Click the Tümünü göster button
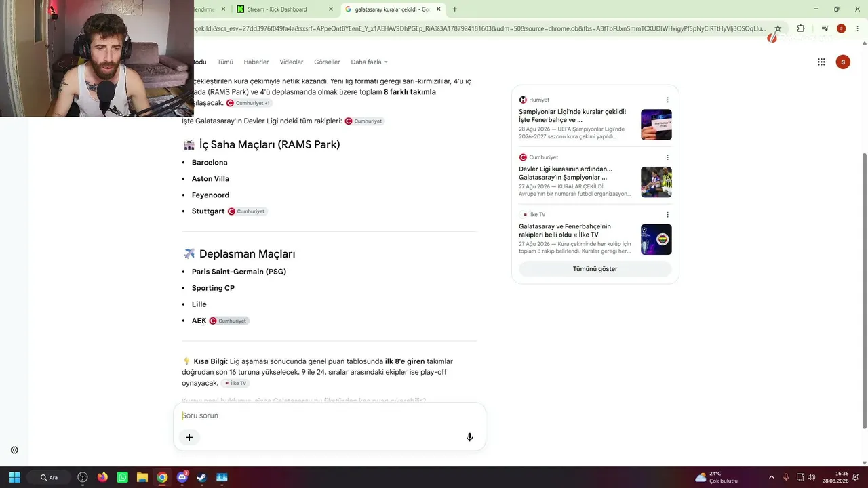The height and width of the screenshot is (488, 868). (595, 269)
